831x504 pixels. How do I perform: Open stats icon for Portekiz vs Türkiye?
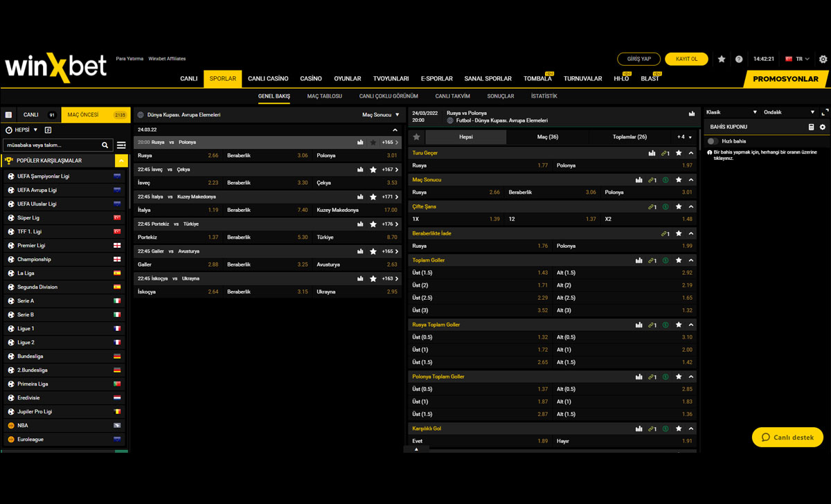[x=360, y=224]
